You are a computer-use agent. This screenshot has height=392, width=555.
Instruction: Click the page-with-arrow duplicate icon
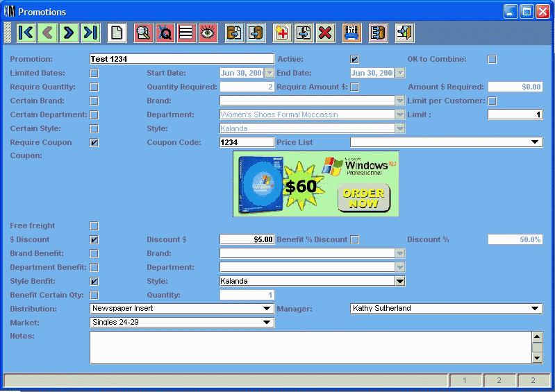(x=304, y=33)
